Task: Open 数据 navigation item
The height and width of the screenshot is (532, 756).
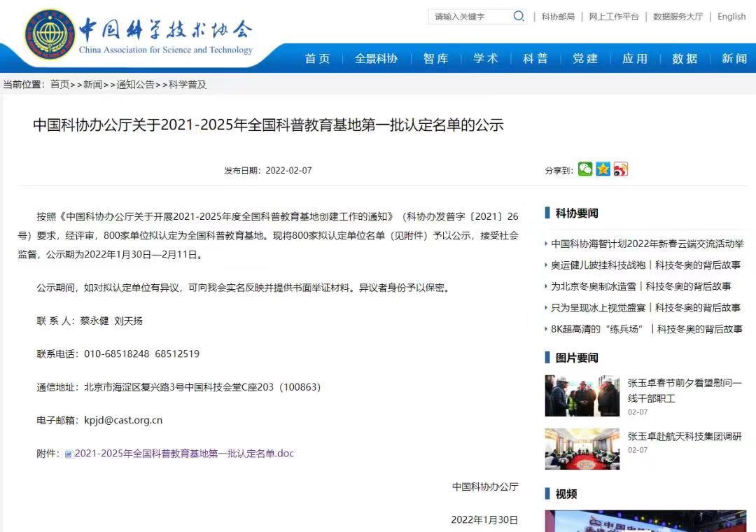Action: click(x=685, y=59)
